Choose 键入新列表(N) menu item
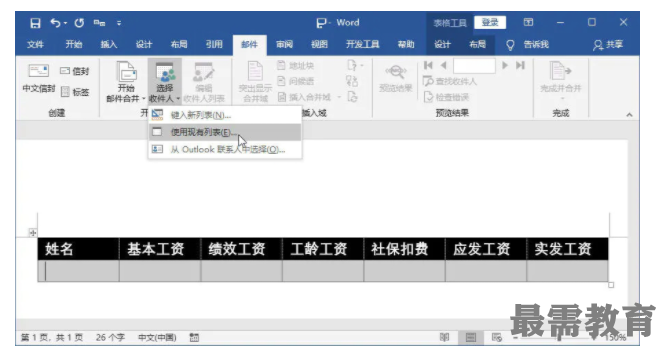 (x=225, y=115)
